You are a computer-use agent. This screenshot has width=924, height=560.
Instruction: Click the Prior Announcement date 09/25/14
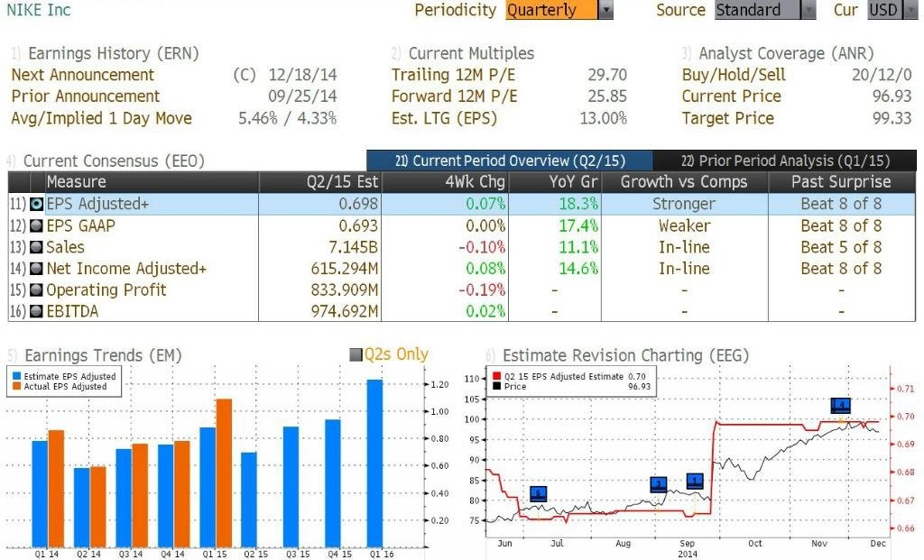point(303,96)
